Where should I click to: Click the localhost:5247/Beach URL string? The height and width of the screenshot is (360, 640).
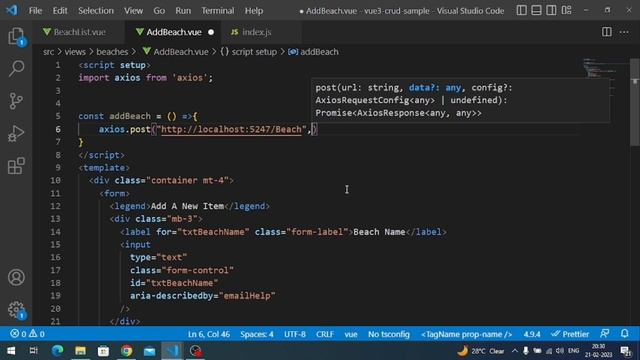pyautogui.click(x=231, y=129)
